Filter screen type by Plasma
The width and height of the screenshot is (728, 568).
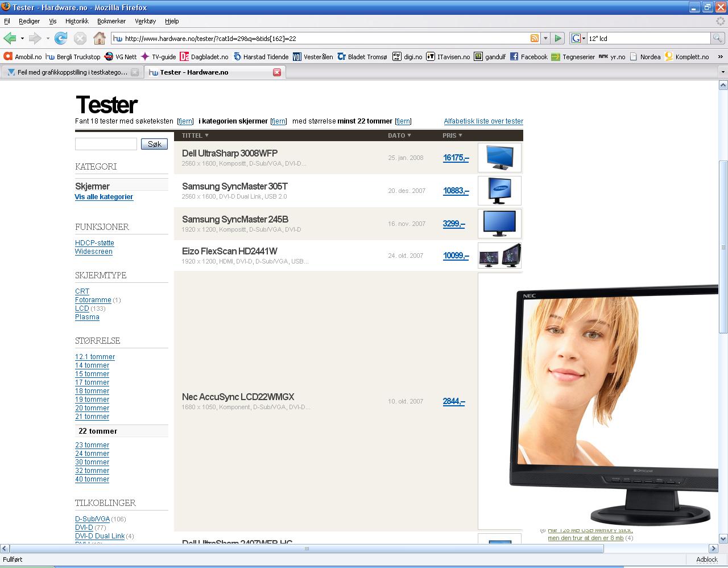(x=87, y=317)
